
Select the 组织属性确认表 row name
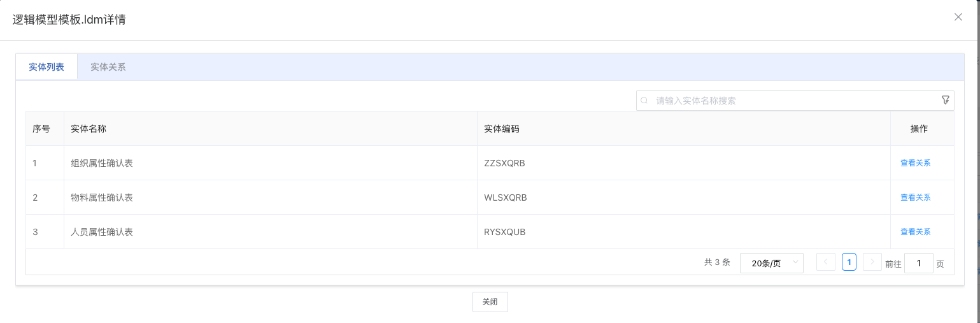pyautogui.click(x=102, y=163)
